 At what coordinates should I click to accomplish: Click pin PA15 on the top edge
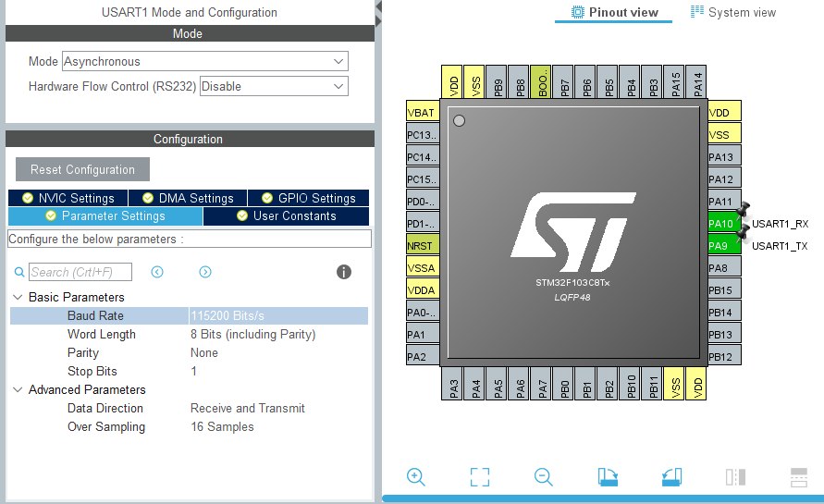673,82
